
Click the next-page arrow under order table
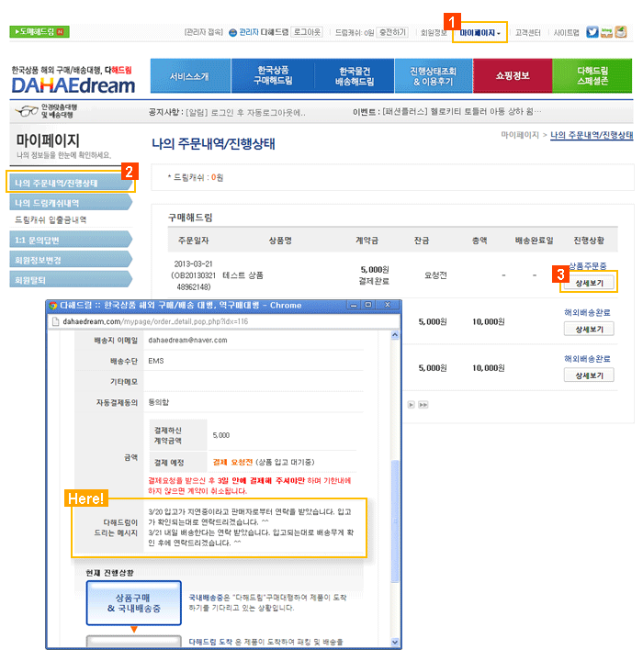click(x=412, y=404)
